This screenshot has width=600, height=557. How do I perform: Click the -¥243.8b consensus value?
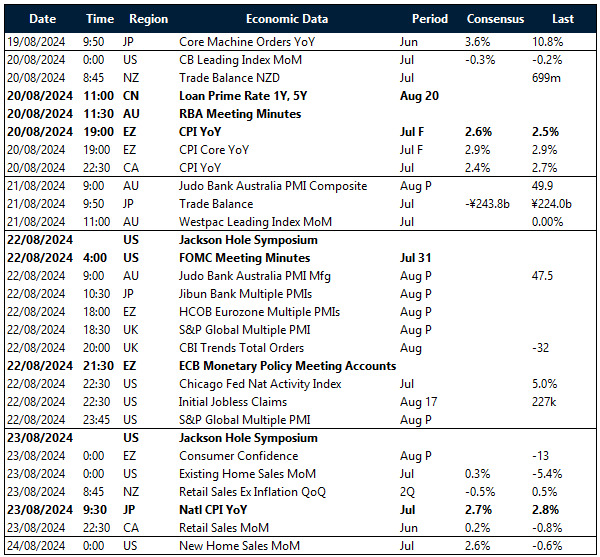[487, 204]
